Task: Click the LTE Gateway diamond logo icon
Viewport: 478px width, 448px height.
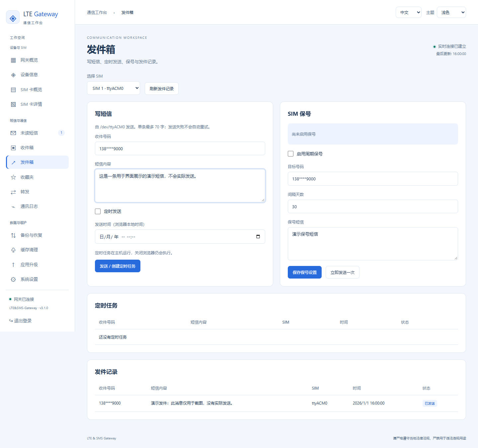Action: pyautogui.click(x=13, y=18)
